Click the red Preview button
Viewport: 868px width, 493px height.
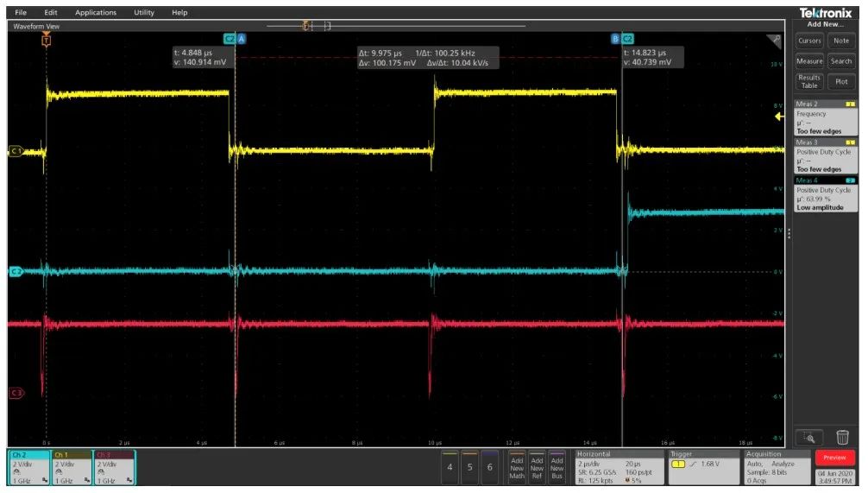834,458
